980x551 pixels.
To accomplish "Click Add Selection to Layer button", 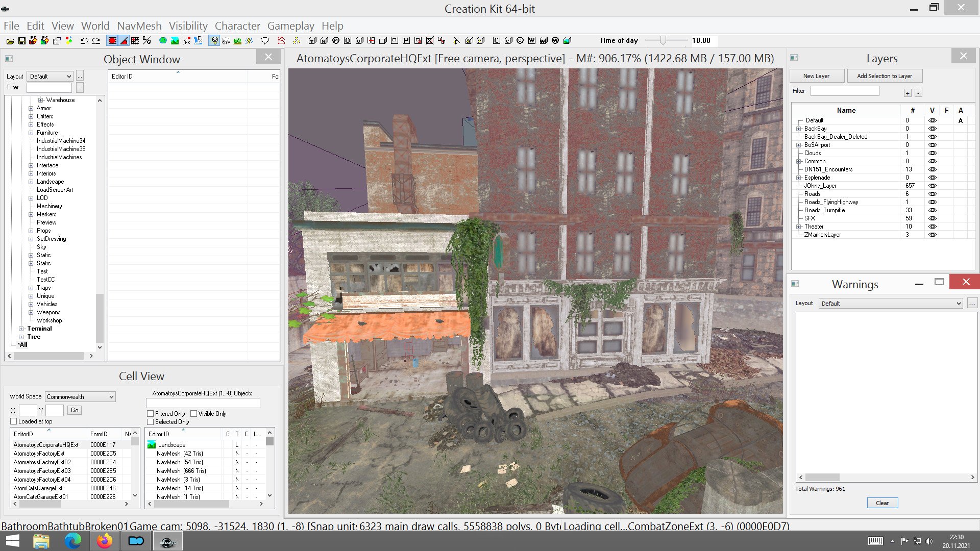I will coord(885,76).
